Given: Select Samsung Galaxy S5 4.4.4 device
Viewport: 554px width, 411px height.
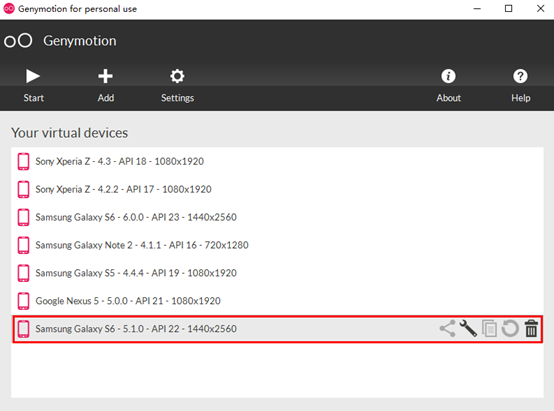Looking at the screenshot, I should click(x=277, y=273).
